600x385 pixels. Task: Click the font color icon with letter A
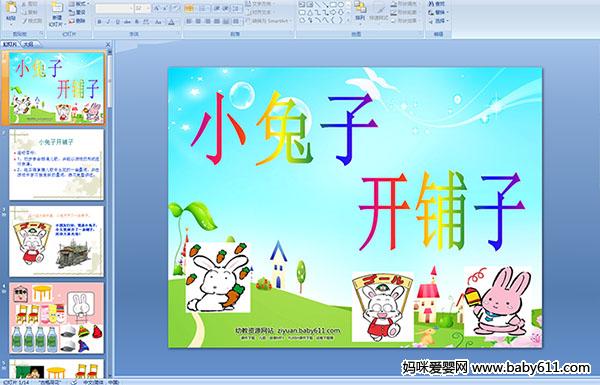171,22
